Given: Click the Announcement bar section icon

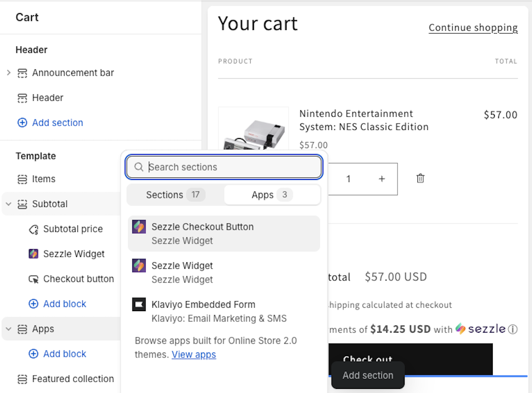Looking at the screenshot, I should [22, 73].
